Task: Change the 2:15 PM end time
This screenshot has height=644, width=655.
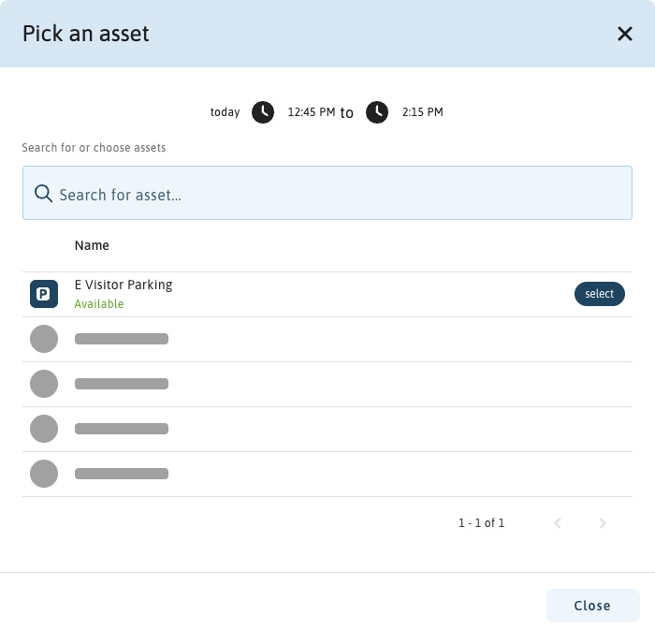Action: 422,112
